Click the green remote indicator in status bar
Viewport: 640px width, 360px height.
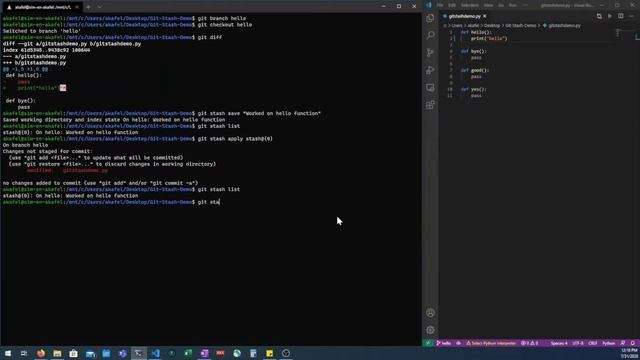tap(428, 343)
